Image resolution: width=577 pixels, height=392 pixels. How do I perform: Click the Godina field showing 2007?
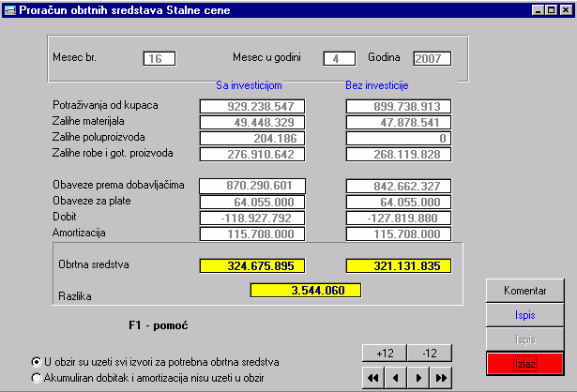coord(432,59)
